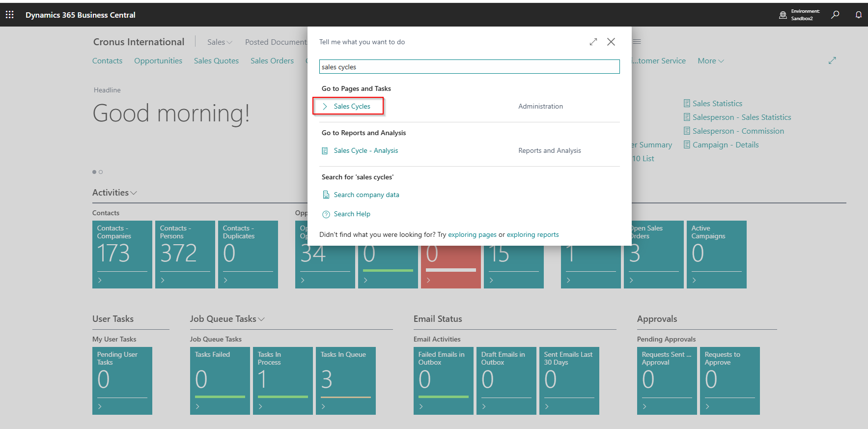Click the Environment Sandbox2 icon
Viewport: 868px width, 429px height.
pyautogui.click(x=783, y=15)
